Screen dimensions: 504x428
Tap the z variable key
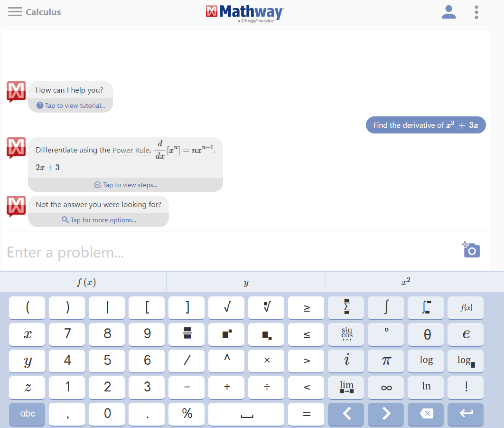[28, 388]
